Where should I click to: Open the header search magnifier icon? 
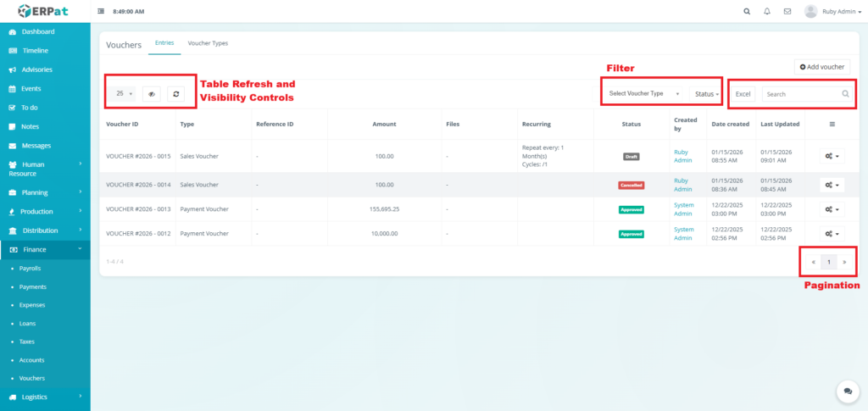pos(746,12)
